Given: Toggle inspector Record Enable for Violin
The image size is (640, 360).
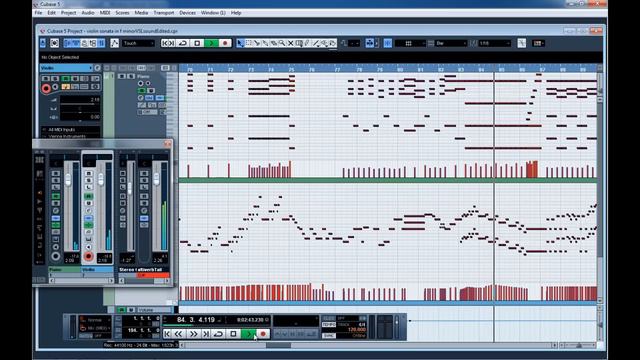Looking at the screenshot, I should [x=46, y=88].
